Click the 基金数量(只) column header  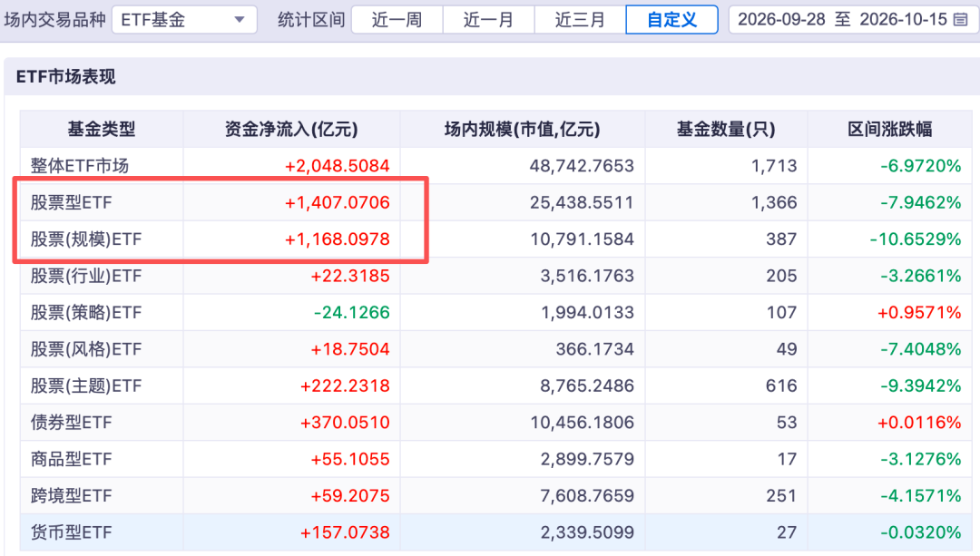click(x=726, y=130)
